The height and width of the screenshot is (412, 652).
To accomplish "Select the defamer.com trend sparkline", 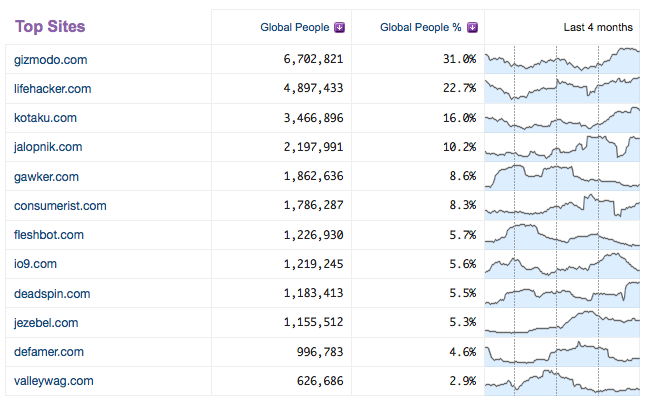I will click(x=562, y=352).
